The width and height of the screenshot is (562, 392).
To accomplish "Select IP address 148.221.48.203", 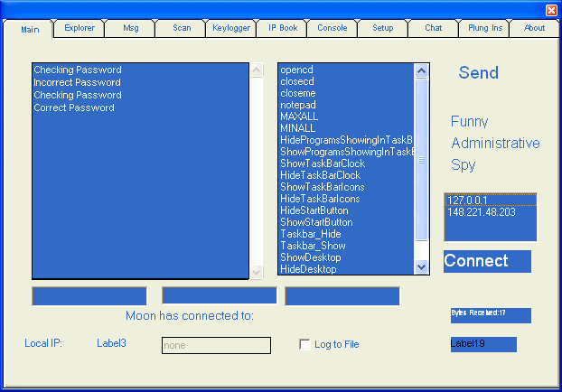I will click(482, 211).
